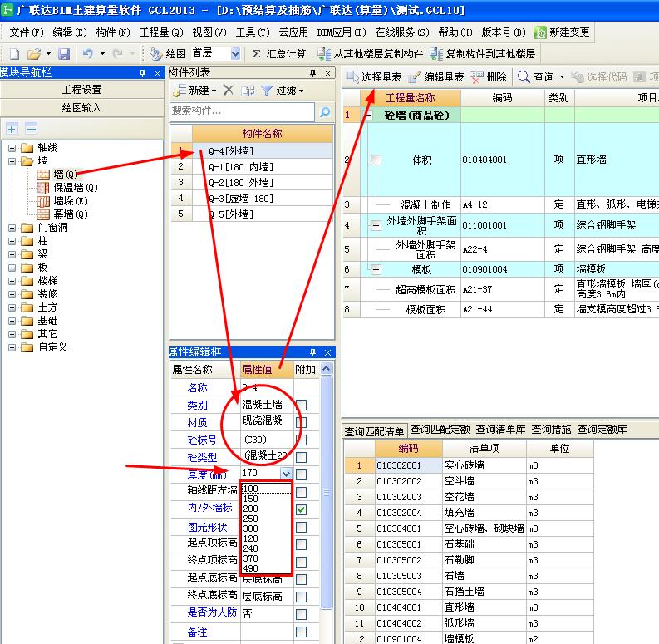This screenshot has width=659, height=644.
Task: Toggle the 备注 附加 checkbox
Action: coord(302,632)
